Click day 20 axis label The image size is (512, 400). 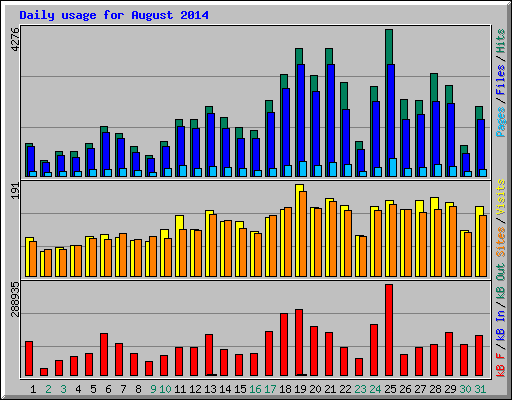[x=315, y=389]
